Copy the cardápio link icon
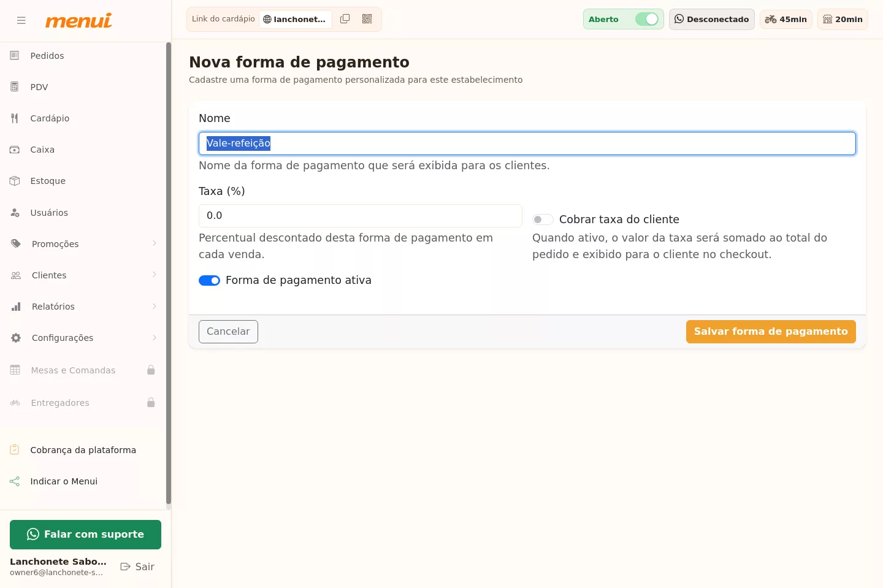 (x=345, y=19)
